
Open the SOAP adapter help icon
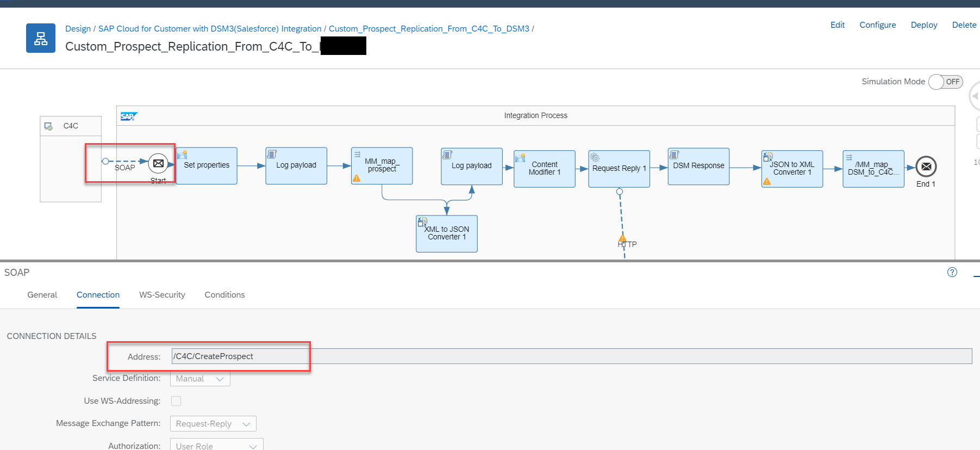952,272
